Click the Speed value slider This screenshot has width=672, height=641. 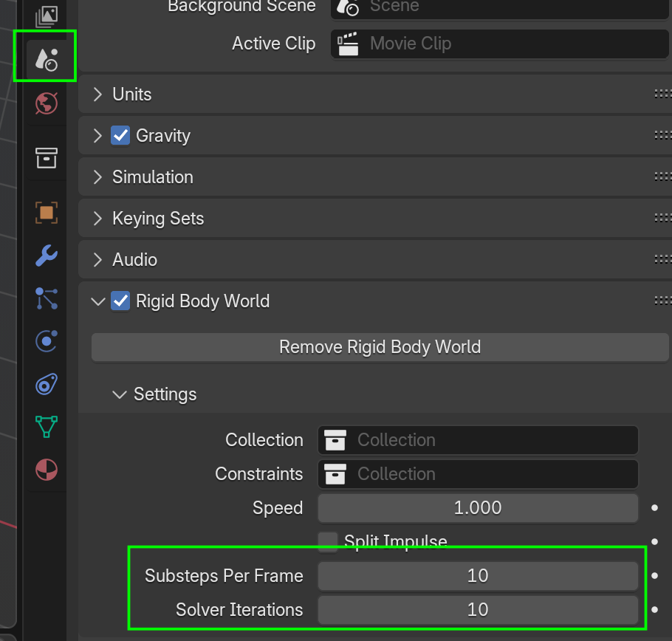(478, 508)
